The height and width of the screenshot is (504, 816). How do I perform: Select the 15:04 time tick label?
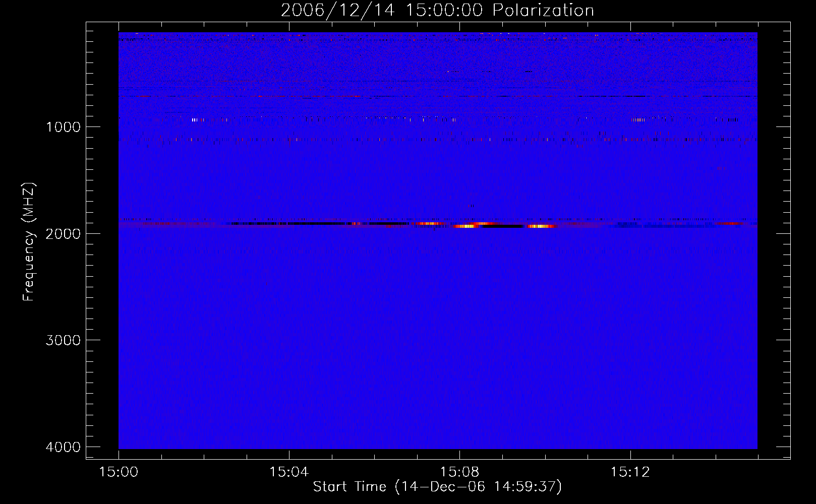[x=289, y=472]
